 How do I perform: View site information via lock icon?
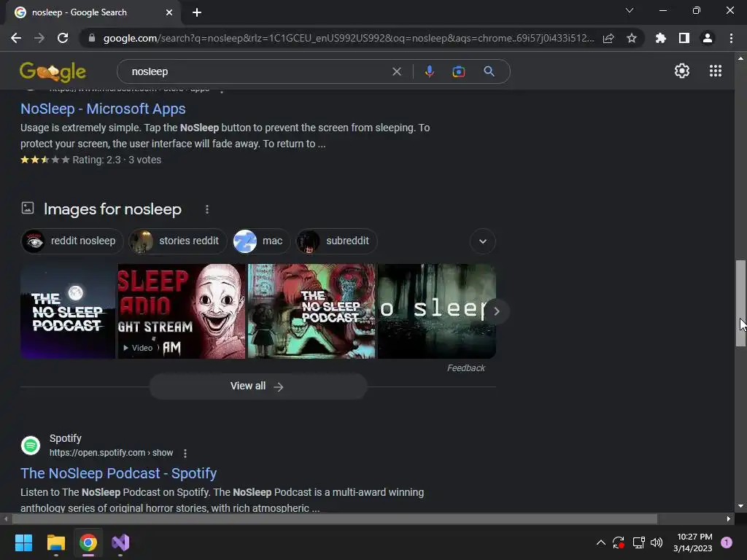coord(91,38)
